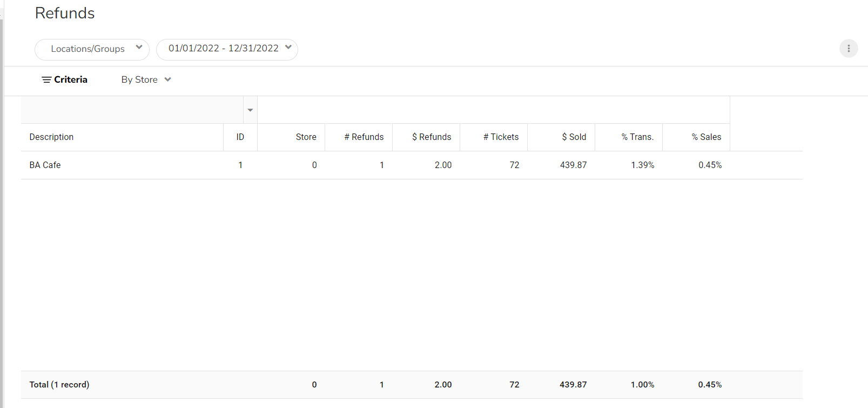The width and height of the screenshot is (868, 408).
Task: Click the Store column header
Action: click(306, 137)
